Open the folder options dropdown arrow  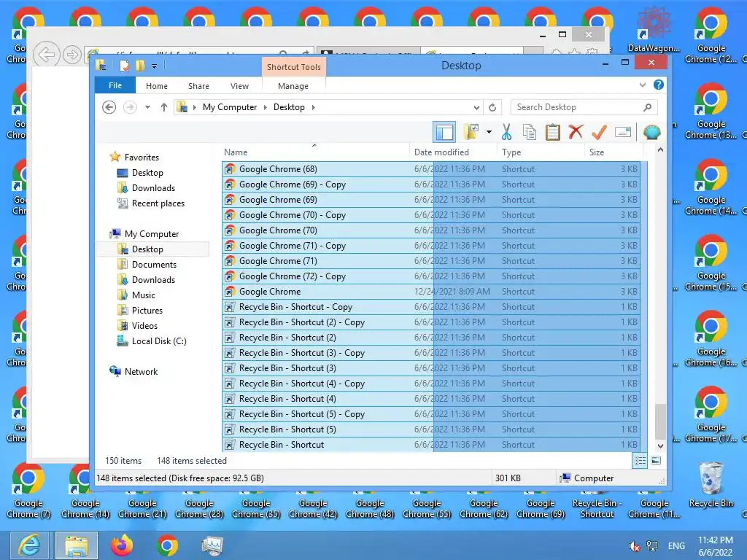click(x=489, y=132)
